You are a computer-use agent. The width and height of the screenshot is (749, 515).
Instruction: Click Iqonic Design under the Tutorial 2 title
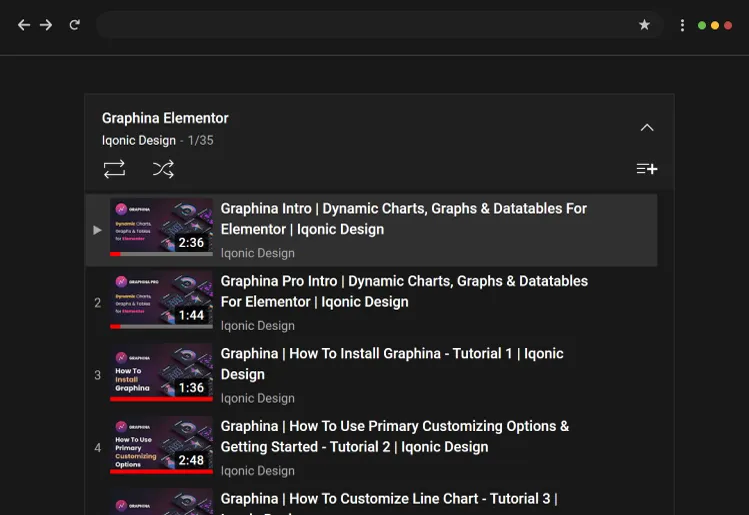[257, 471]
